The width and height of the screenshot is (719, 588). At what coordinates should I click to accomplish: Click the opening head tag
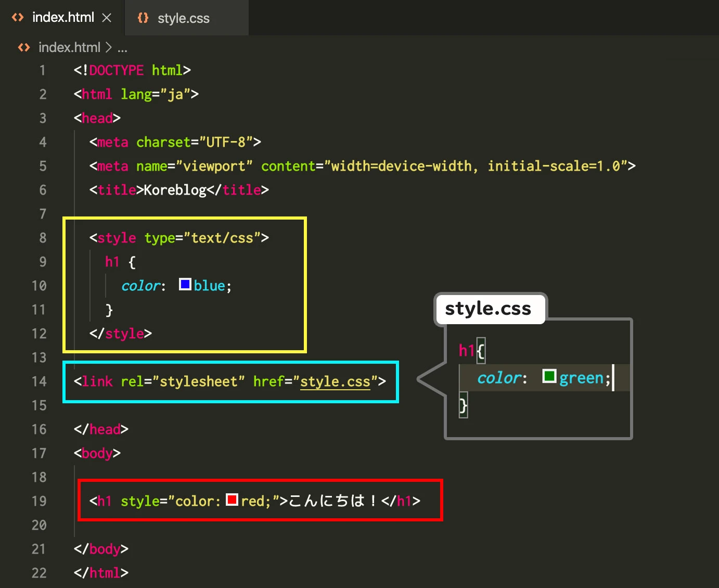coord(97,118)
